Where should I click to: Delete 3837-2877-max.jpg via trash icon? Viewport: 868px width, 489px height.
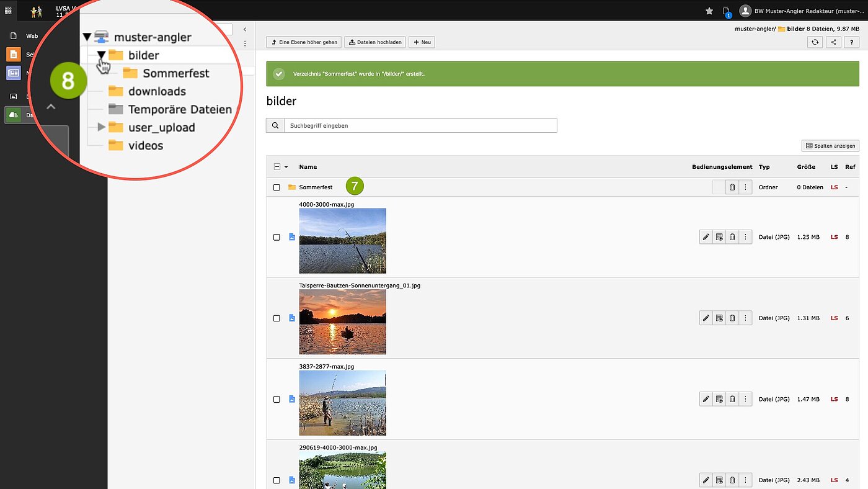click(732, 399)
